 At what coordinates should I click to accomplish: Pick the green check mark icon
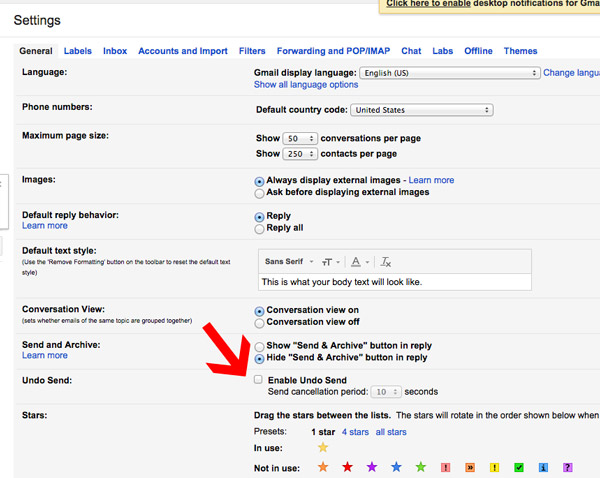tap(519, 467)
